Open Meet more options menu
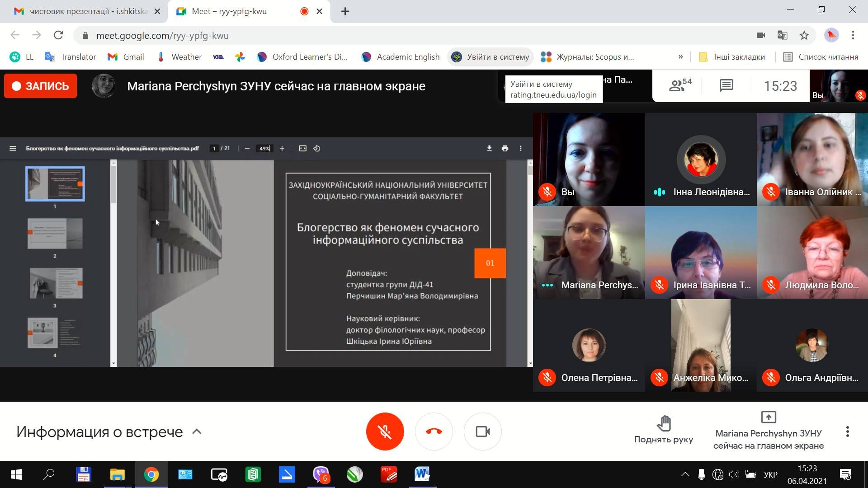The width and height of the screenshot is (868, 488). click(x=848, y=432)
